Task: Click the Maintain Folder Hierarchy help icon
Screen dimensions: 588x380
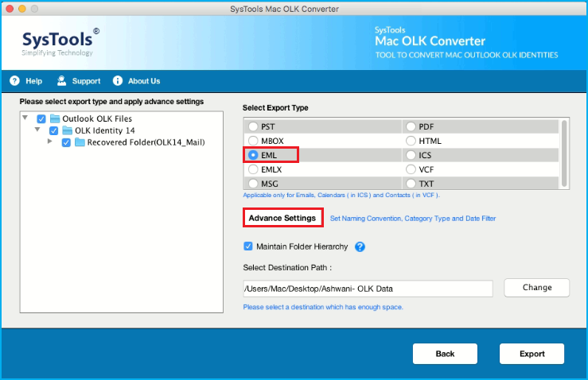Action: coord(360,246)
